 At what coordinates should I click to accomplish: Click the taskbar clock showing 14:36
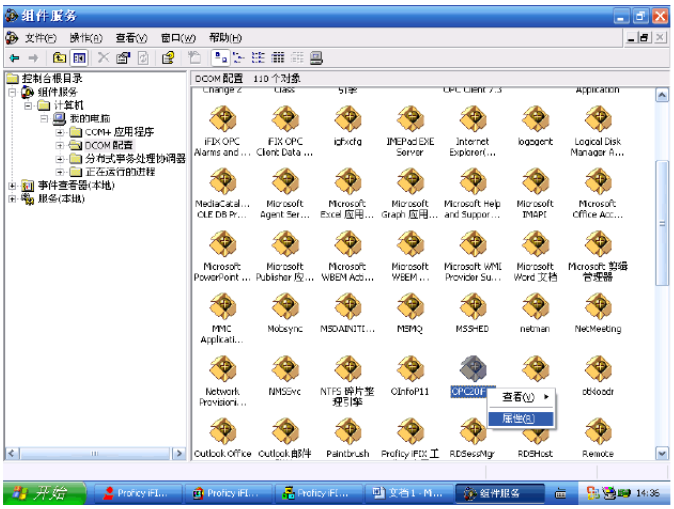click(x=647, y=493)
